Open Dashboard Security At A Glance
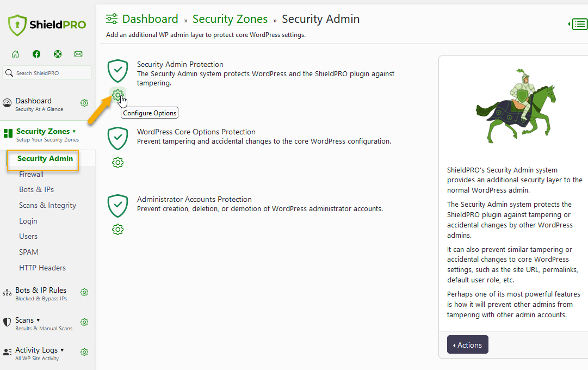 tap(39, 104)
